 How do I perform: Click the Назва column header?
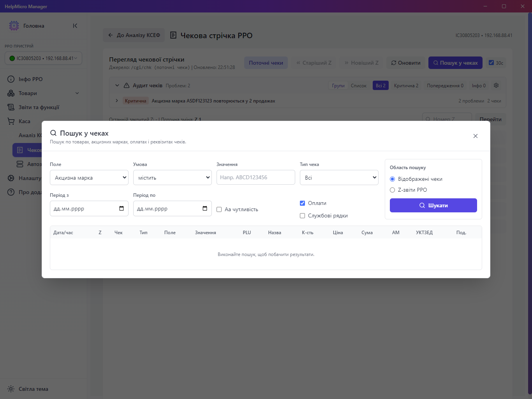pyautogui.click(x=275, y=233)
